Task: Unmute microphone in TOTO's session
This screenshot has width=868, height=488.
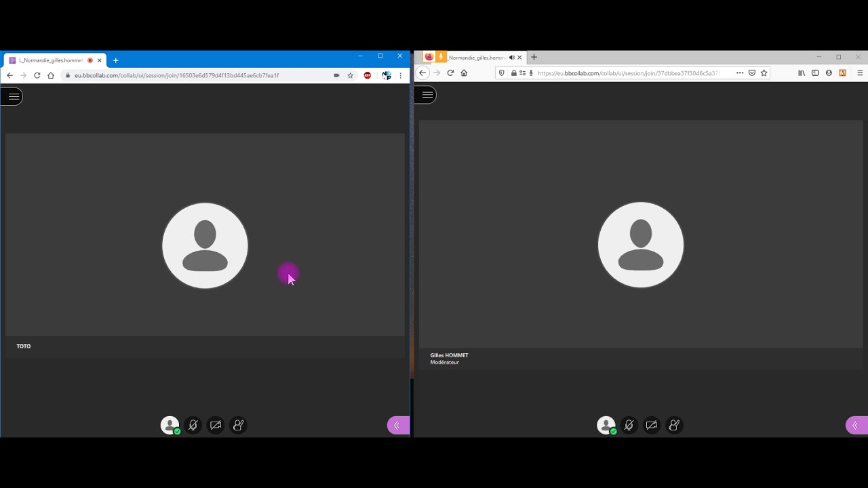Action: 193,426
